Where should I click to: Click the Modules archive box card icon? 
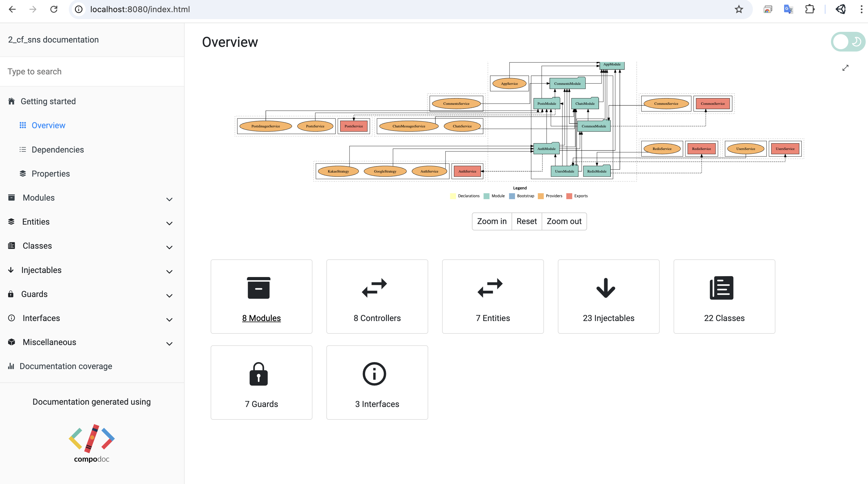(258, 288)
